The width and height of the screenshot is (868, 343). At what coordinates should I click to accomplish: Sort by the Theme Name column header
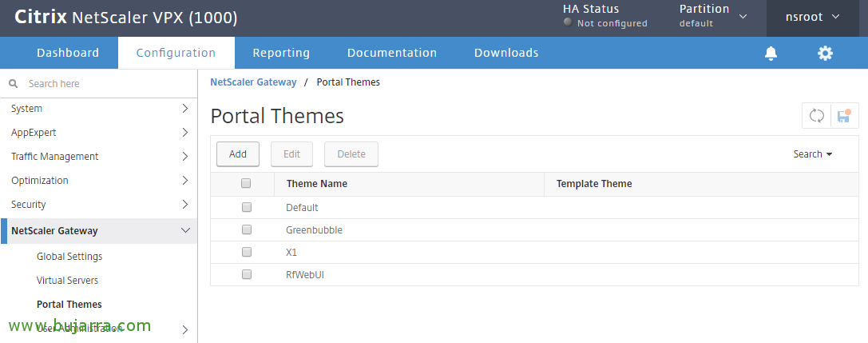click(x=317, y=183)
